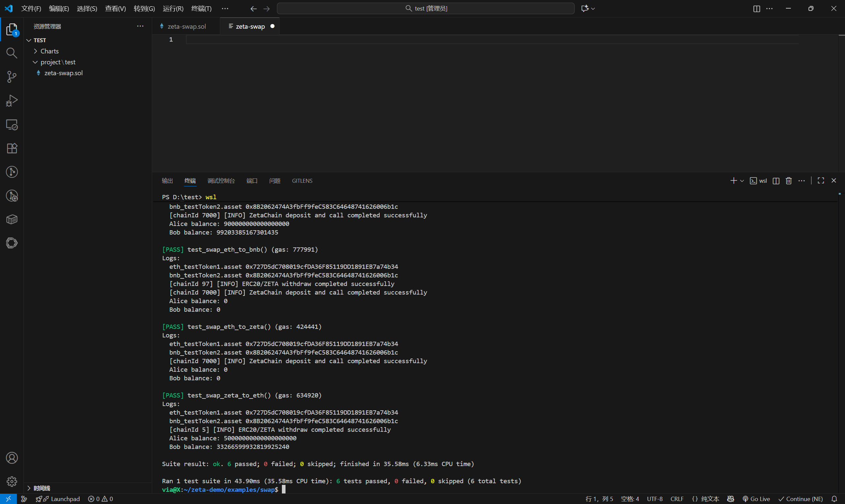Viewport: 845px width, 504px height.
Task: Click the command center search box
Action: (426, 9)
